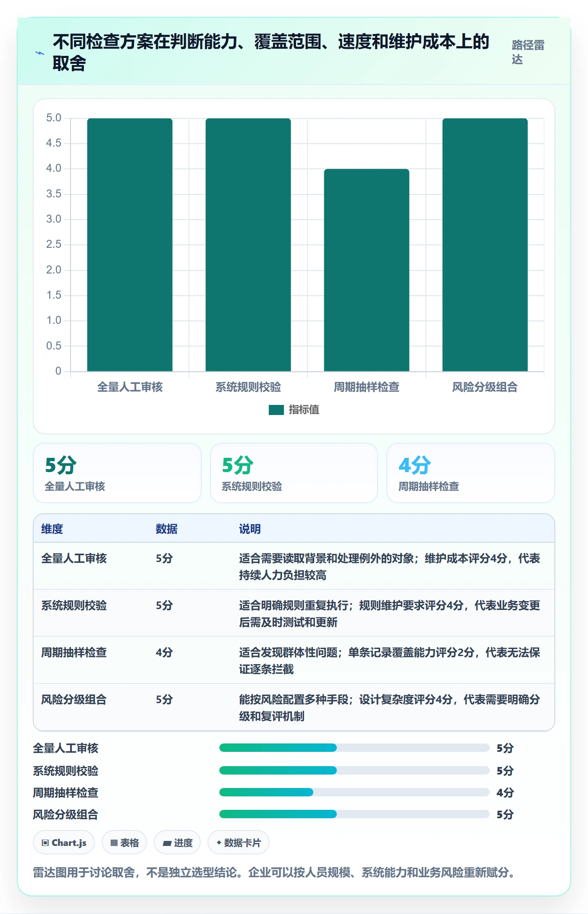The height and width of the screenshot is (914, 588).
Task: Select the 全量人工审核 table row name
Action: pos(74,558)
